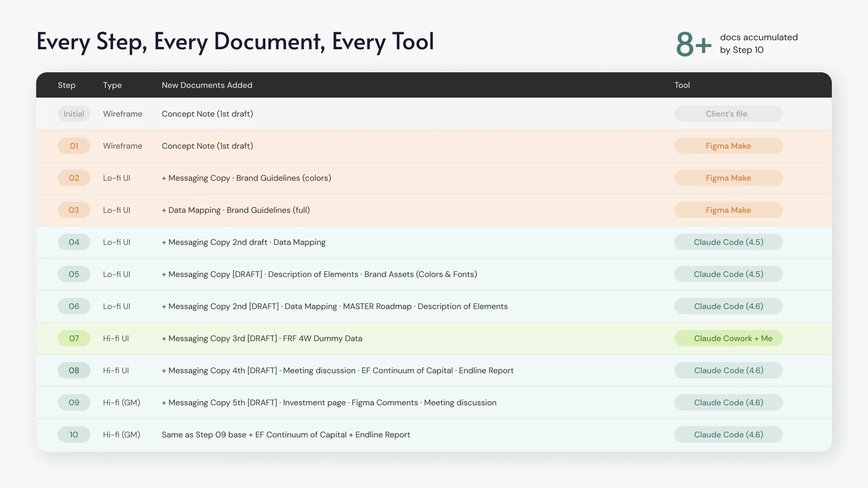This screenshot has width=868, height=488.
Task: Click 'Claude Code (4.5)' pill in step 04 row
Action: coord(729,242)
